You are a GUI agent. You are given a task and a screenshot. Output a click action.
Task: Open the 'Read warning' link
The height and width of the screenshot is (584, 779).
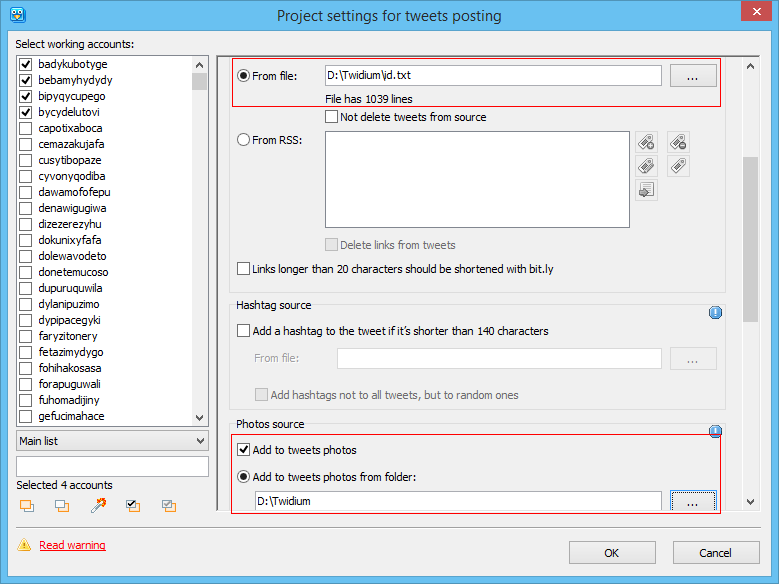point(73,545)
